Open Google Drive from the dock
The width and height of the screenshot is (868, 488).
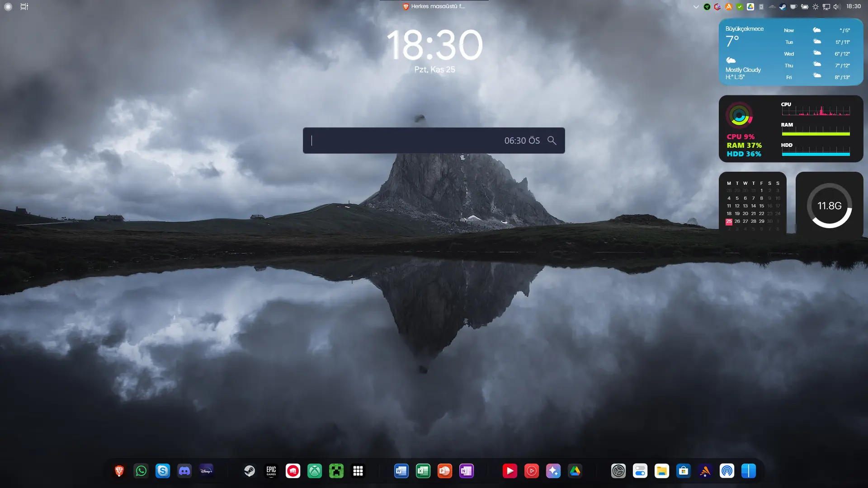pos(575,471)
